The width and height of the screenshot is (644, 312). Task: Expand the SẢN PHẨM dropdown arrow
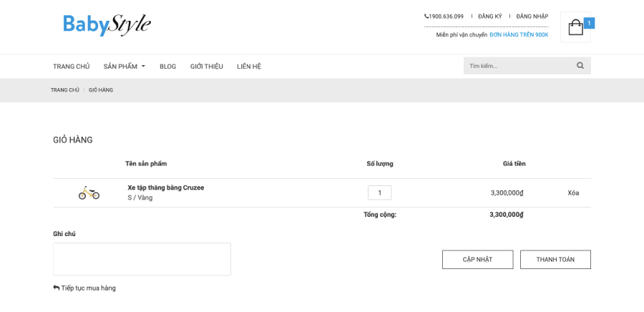point(143,66)
